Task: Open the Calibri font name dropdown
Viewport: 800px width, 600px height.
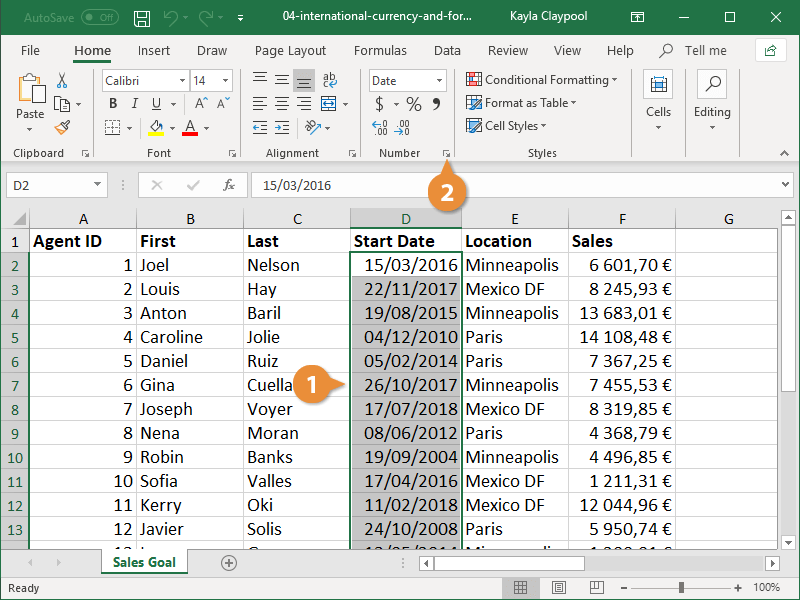Action: (182, 81)
